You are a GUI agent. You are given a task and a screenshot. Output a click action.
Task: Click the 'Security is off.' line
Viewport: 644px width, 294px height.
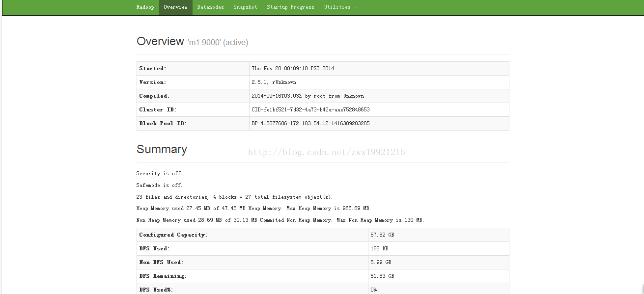coord(159,173)
